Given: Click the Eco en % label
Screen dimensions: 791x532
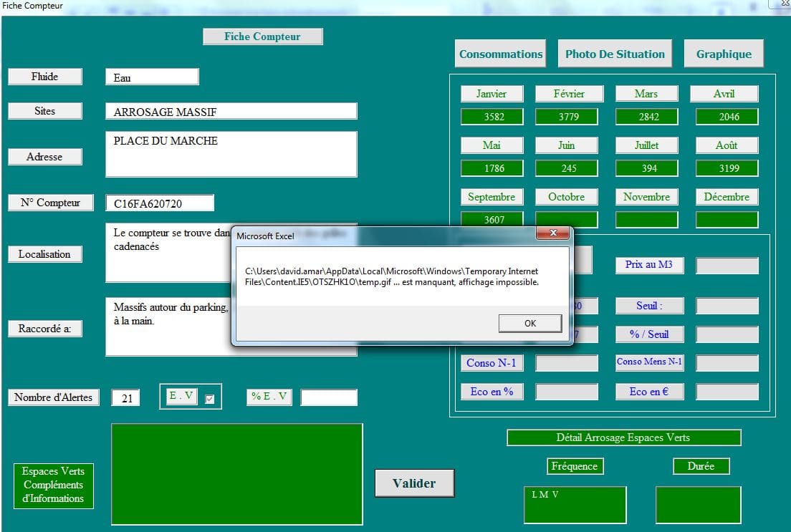Looking at the screenshot, I should click(492, 392).
